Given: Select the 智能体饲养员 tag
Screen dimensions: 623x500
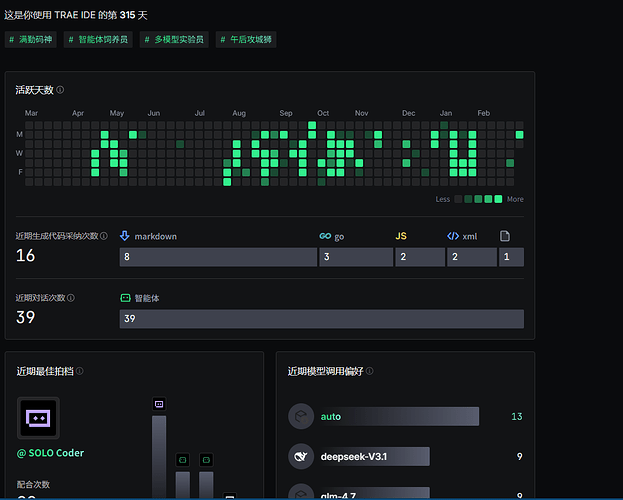Looking at the screenshot, I should pos(98,39).
